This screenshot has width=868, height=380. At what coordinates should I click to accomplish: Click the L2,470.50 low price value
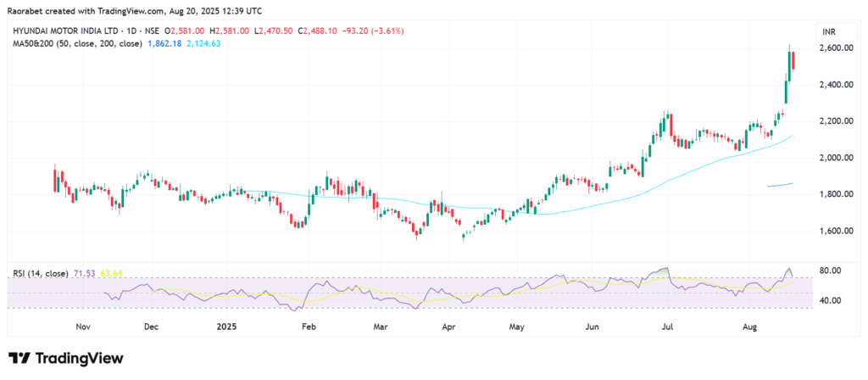point(274,31)
